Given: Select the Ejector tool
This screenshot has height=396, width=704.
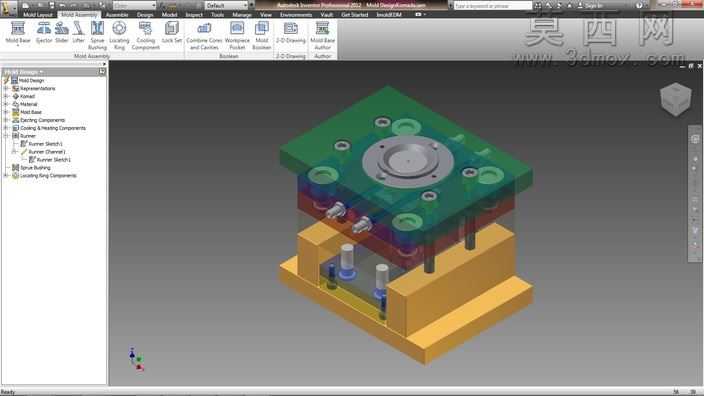Looking at the screenshot, I should [44, 32].
